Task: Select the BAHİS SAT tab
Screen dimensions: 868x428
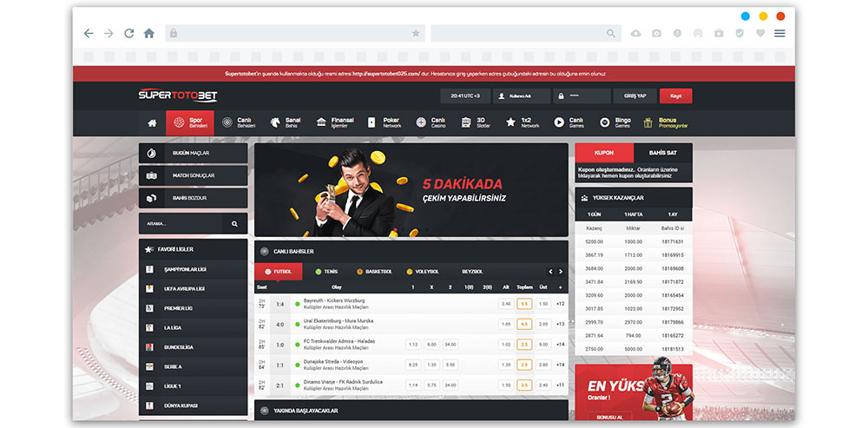Action: [x=662, y=152]
